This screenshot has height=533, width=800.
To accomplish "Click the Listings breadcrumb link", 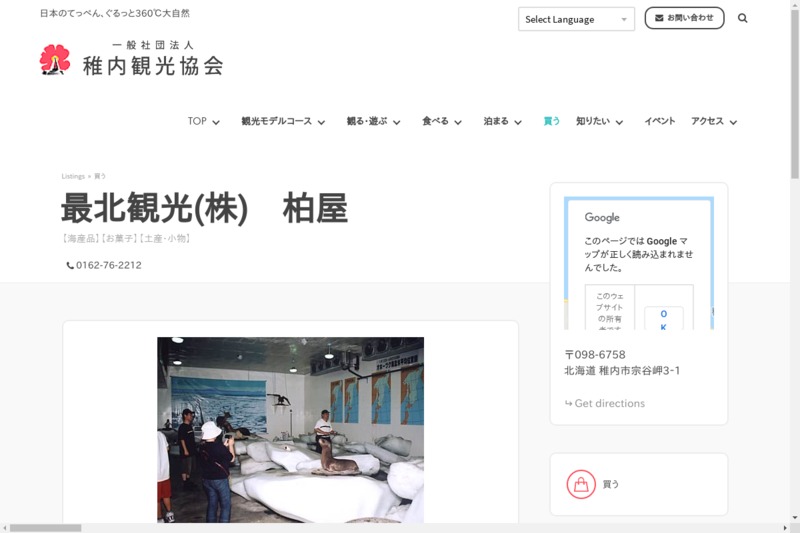I will [73, 176].
